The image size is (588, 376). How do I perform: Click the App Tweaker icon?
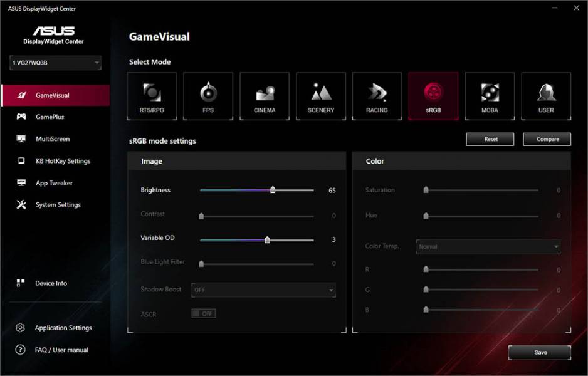coord(21,182)
